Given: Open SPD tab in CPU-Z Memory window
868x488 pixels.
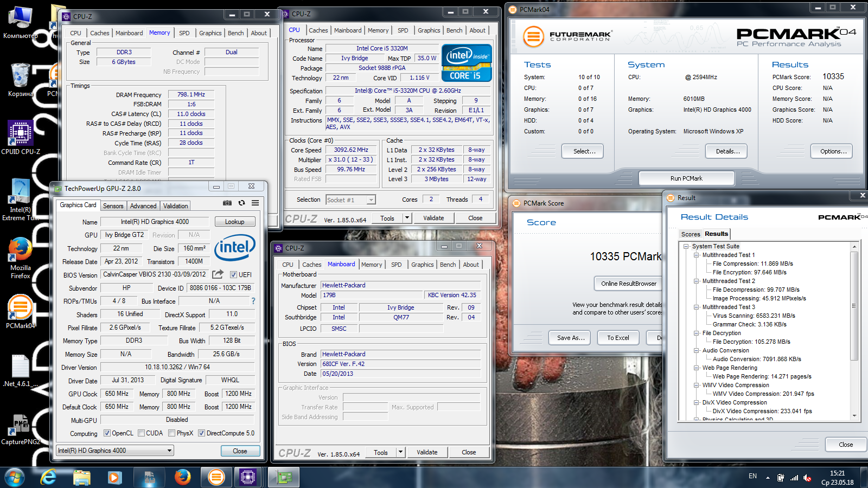Looking at the screenshot, I should [184, 33].
